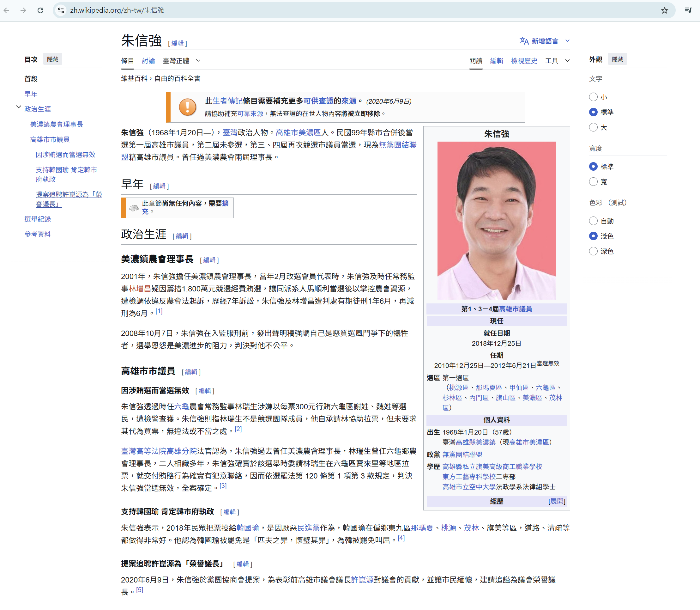Select the 寬 width radio button
The image size is (700, 610).
click(x=593, y=182)
